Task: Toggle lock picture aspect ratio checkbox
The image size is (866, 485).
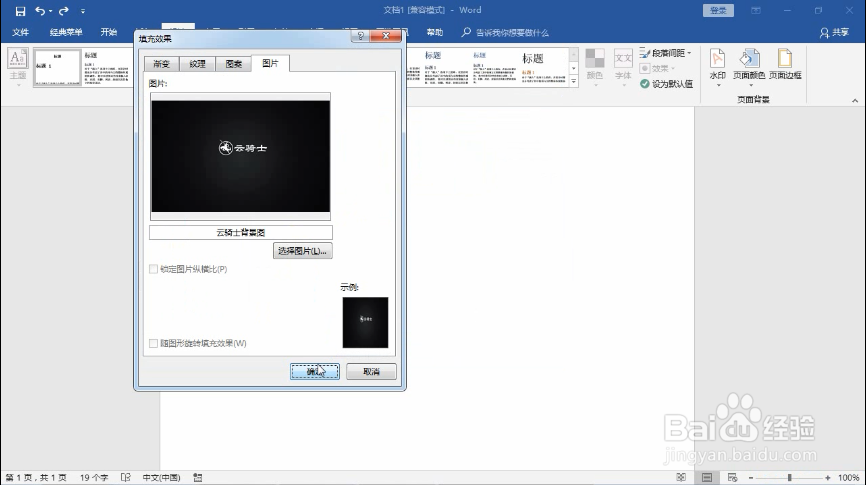Action: pos(154,269)
